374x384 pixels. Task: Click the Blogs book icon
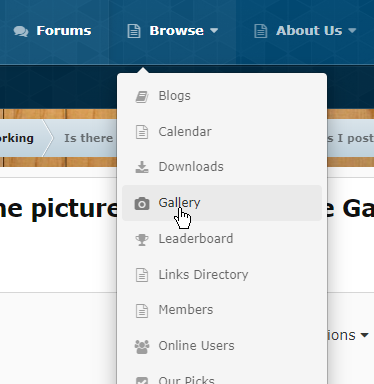142,96
